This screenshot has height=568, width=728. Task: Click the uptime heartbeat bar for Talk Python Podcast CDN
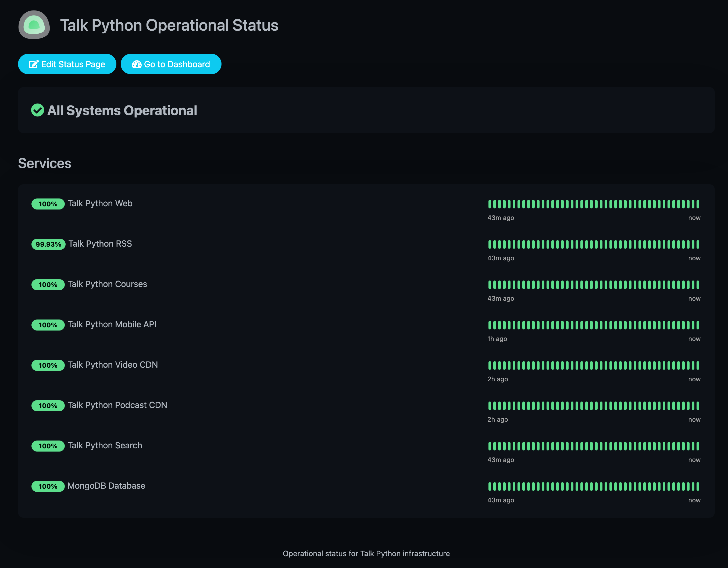tap(594, 406)
